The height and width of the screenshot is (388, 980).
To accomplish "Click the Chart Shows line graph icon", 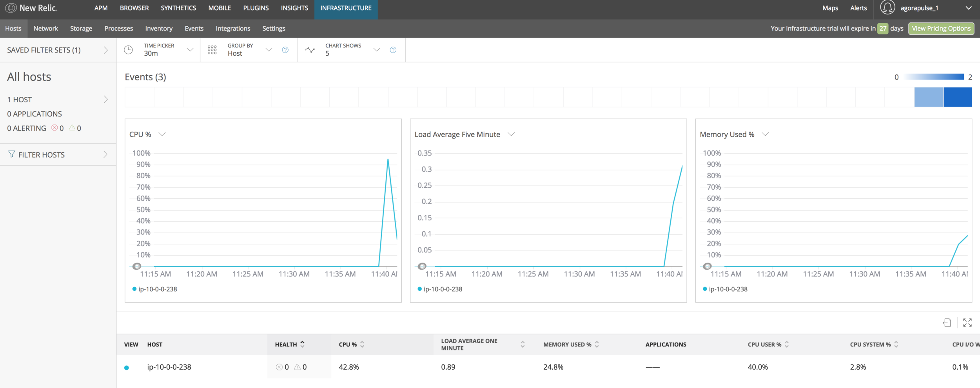I will pos(310,50).
